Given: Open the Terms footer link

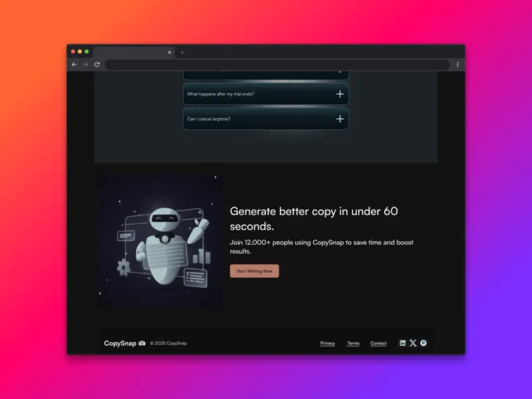Looking at the screenshot, I should point(353,343).
